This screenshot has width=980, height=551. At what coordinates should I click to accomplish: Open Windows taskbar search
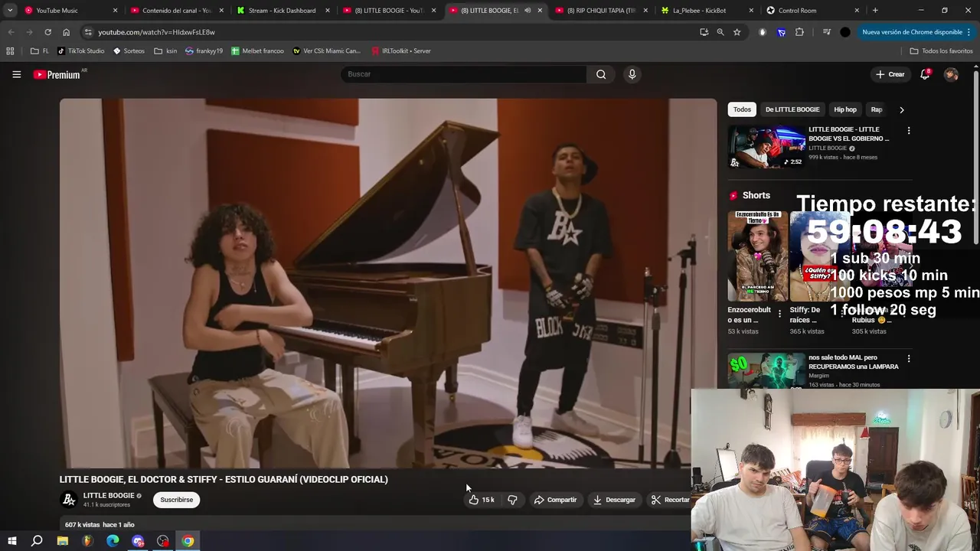pyautogui.click(x=37, y=541)
